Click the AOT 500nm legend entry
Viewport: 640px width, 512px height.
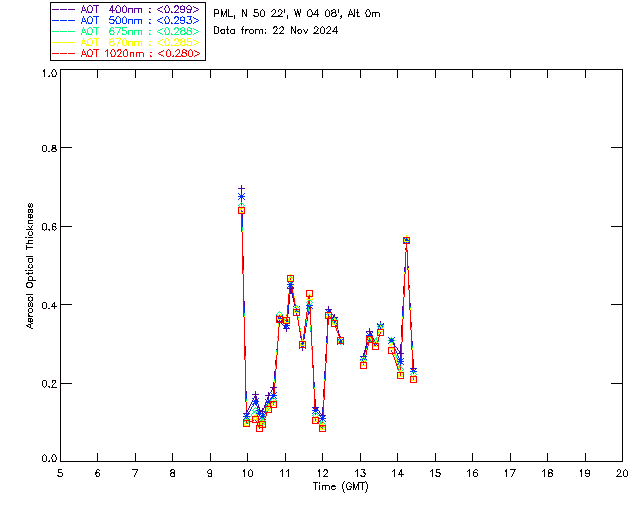click(126, 20)
